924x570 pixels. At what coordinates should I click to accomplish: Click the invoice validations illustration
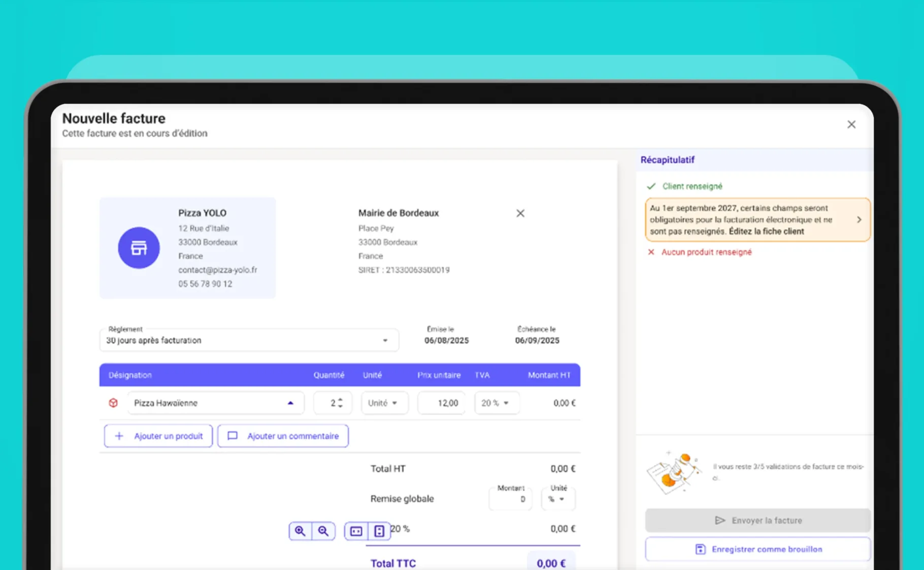[674, 473]
